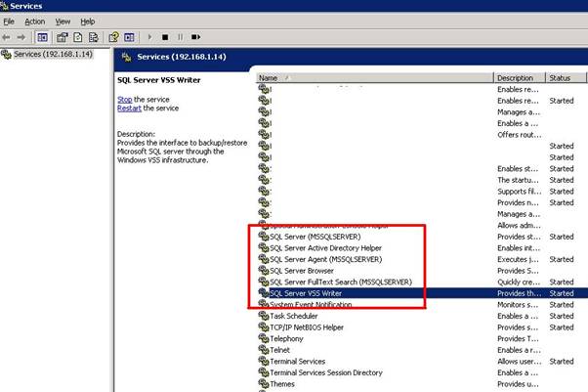Click the gear icon of Themes service
Image resolution: width=588 pixels, height=392 pixels.
tap(264, 384)
